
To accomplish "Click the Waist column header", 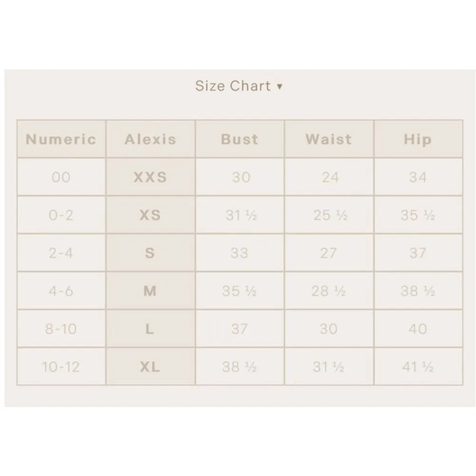I will point(329,139).
